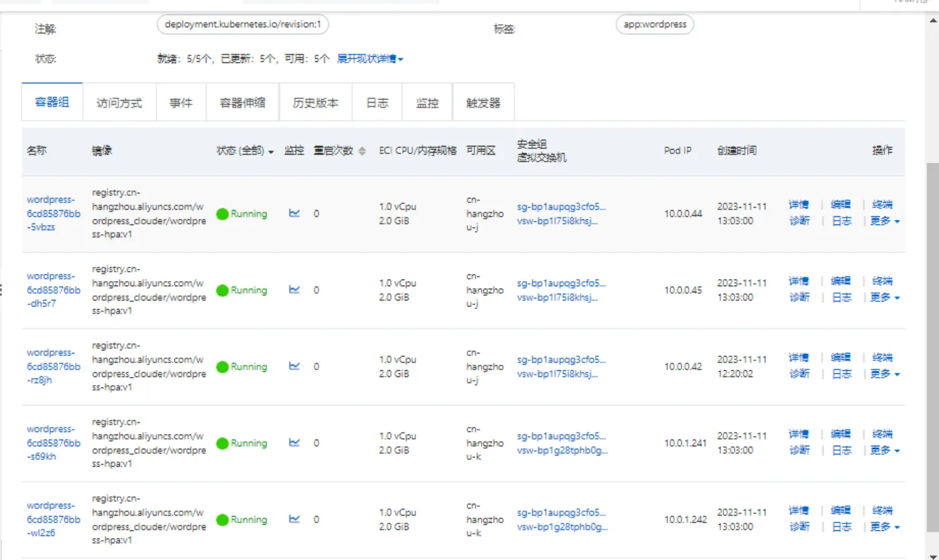
Task: Open the 访问方式 tab
Action: (x=119, y=103)
